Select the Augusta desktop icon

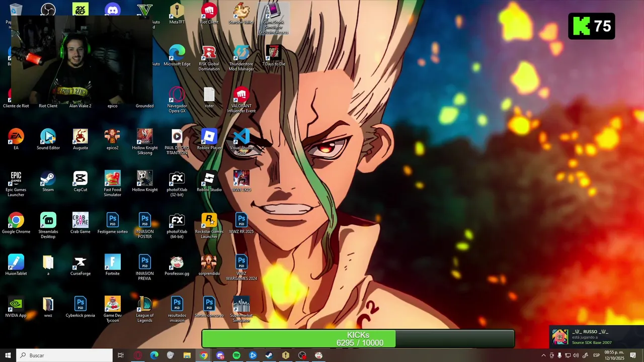[x=80, y=139]
